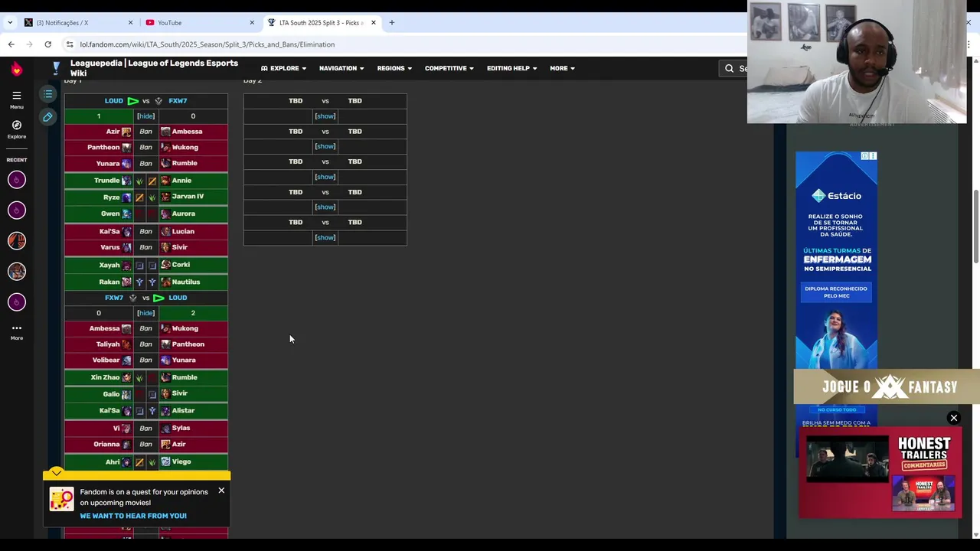The width and height of the screenshot is (980, 551).
Task: Expand the Navigation dropdown menu
Action: (341, 68)
